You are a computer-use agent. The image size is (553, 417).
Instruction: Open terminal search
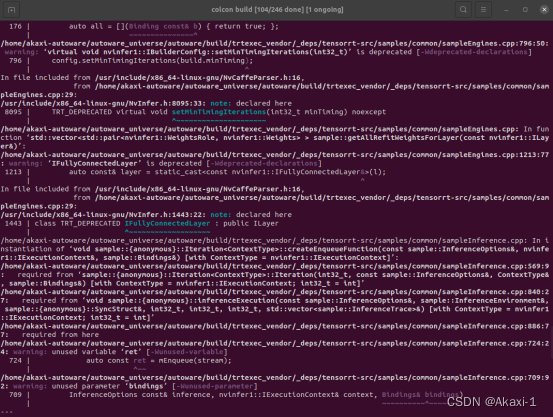tap(463, 10)
